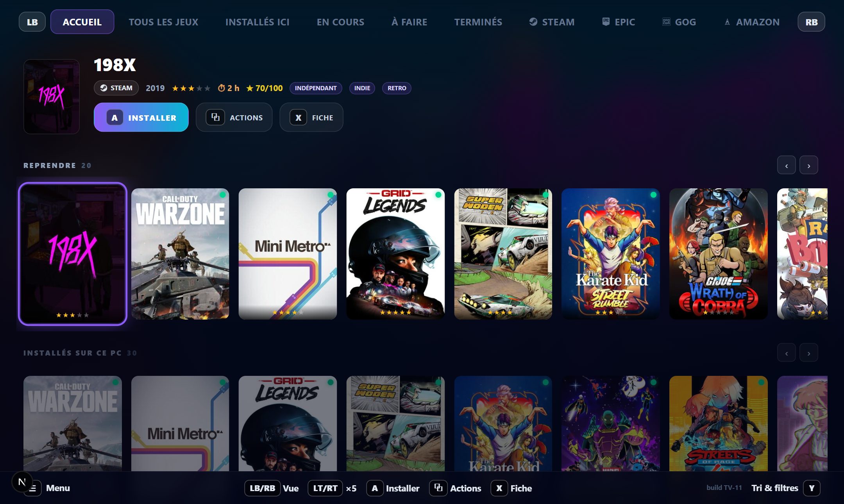Click LT/RT ×5 hint in bottom bar

333,488
